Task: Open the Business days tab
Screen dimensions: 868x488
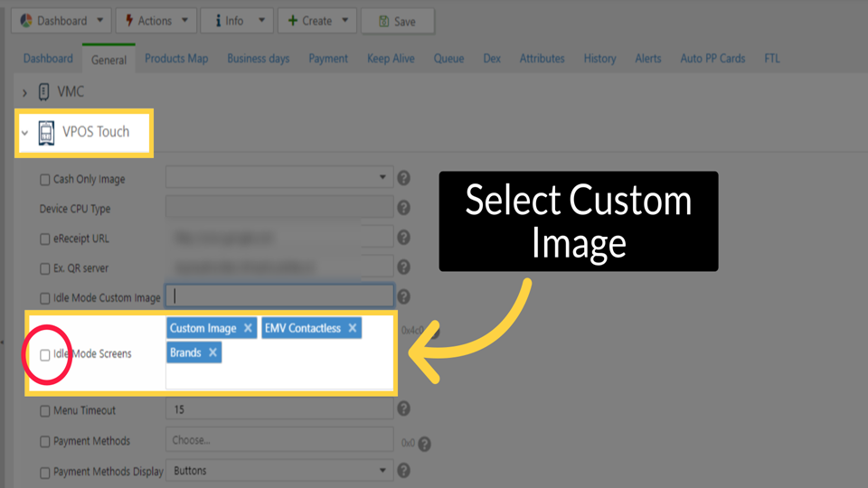Action: pos(259,59)
